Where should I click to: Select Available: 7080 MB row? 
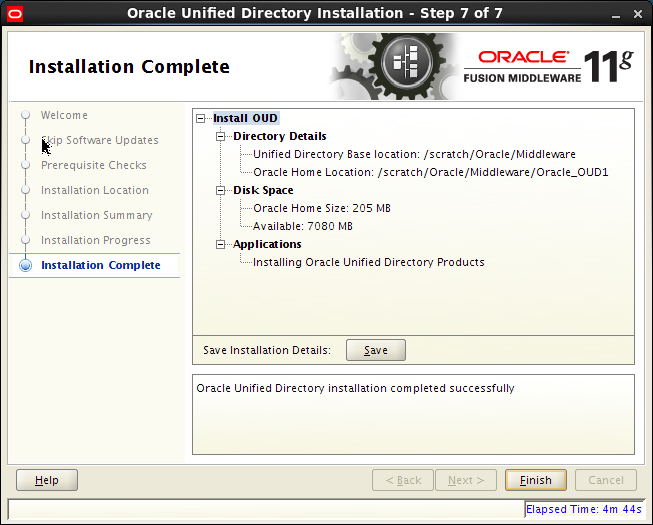point(303,226)
